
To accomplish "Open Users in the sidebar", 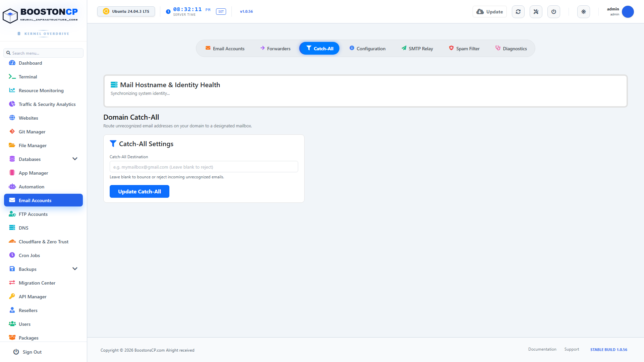I will [43, 324].
